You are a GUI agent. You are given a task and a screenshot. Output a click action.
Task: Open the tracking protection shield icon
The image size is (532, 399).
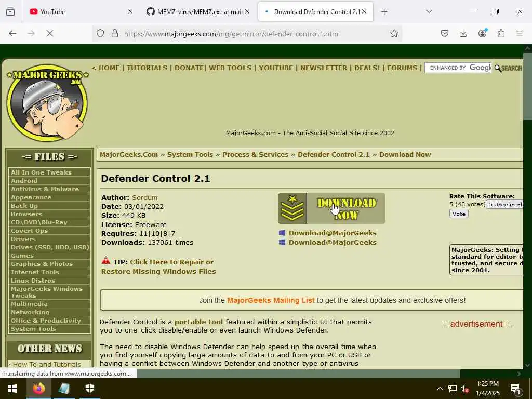(100, 34)
